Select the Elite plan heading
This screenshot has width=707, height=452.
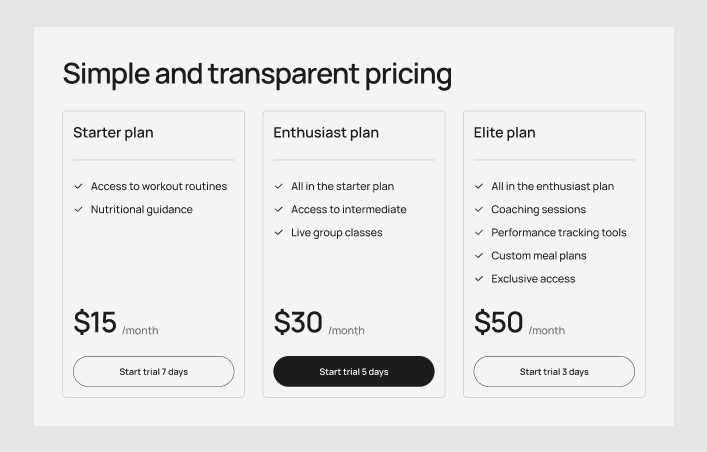(504, 132)
